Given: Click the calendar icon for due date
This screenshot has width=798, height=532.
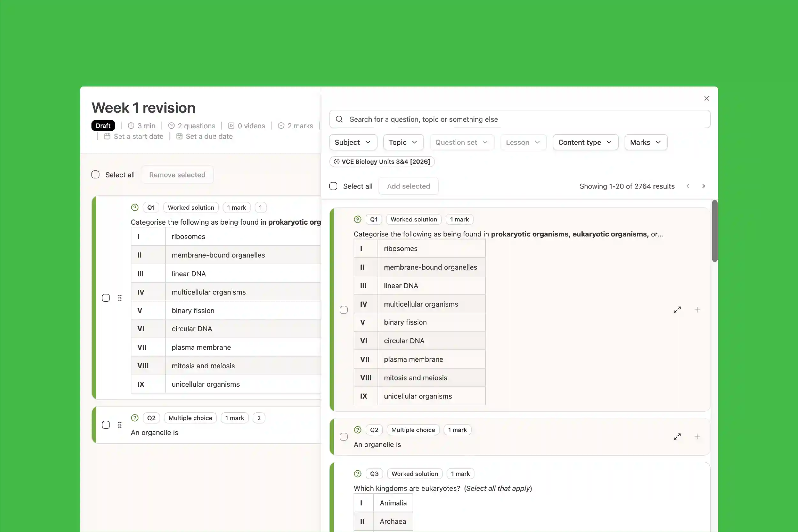Looking at the screenshot, I should coord(179,136).
